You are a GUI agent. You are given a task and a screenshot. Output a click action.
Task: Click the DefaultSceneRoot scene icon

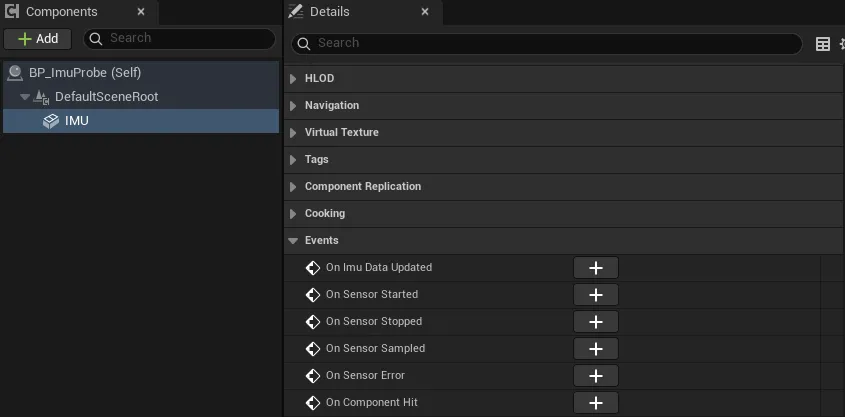(x=41, y=97)
